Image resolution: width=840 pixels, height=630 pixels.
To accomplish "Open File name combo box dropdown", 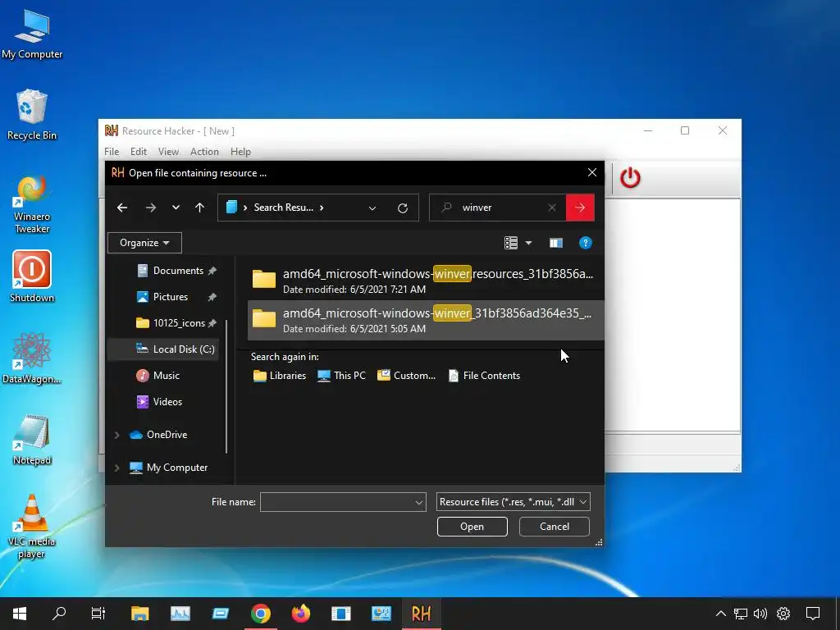I will click(x=419, y=503).
